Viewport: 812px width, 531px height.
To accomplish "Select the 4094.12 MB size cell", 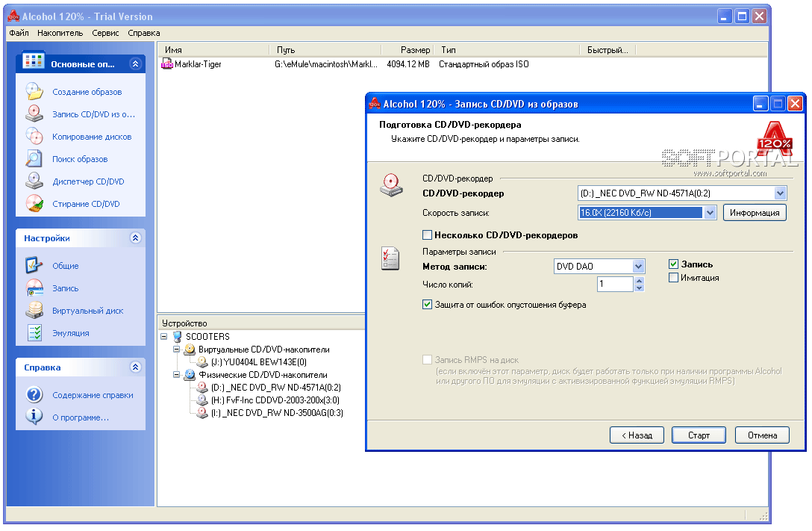I will (x=408, y=63).
